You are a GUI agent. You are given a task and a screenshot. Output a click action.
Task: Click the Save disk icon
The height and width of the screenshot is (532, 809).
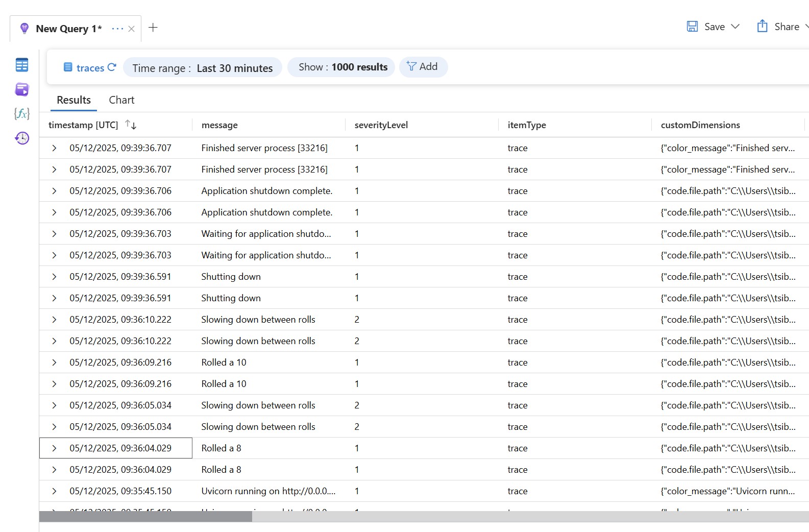coord(692,27)
